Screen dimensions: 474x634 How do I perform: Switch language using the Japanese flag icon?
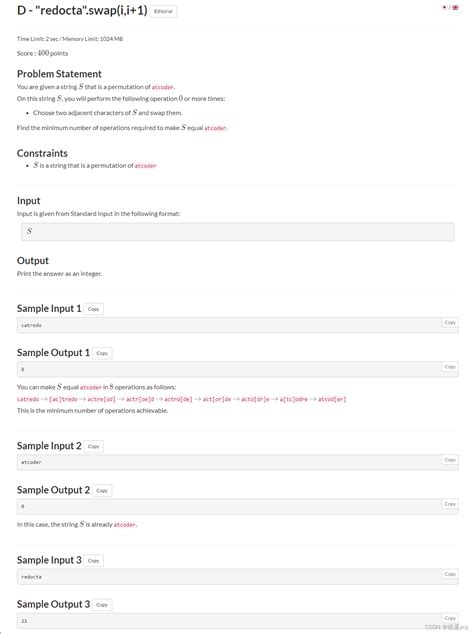coord(444,7)
